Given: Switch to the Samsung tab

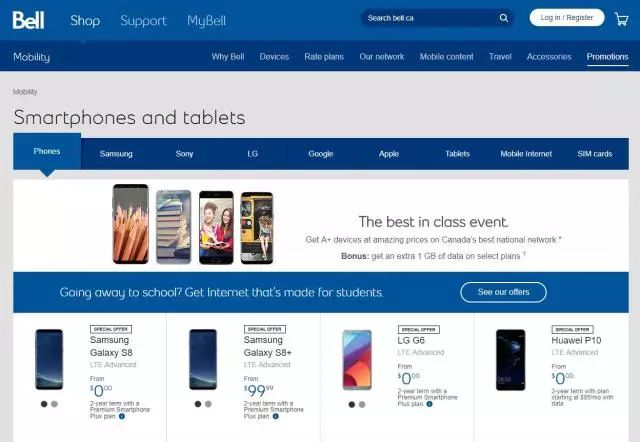Looking at the screenshot, I should click(x=116, y=154).
